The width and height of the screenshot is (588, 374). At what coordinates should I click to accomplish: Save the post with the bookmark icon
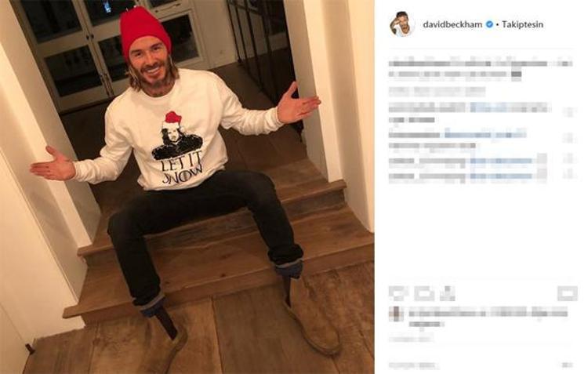[x=568, y=294]
